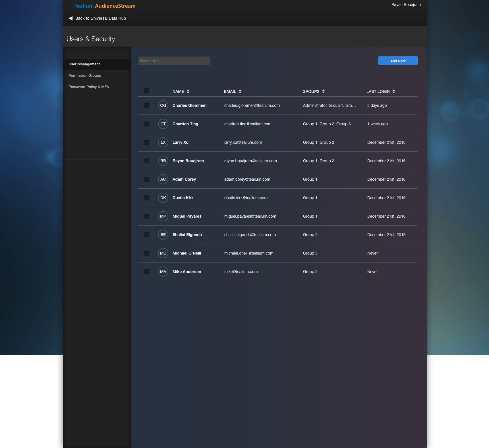Viewport: 489px width, 448px height.
Task: Select the checkbox beside Adam Corey
Action: pyautogui.click(x=147, y=179)
